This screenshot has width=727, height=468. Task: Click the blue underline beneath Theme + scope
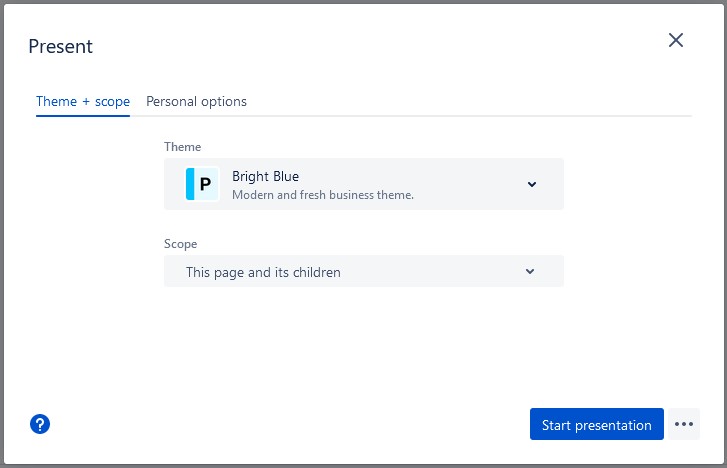coord(83,115)
